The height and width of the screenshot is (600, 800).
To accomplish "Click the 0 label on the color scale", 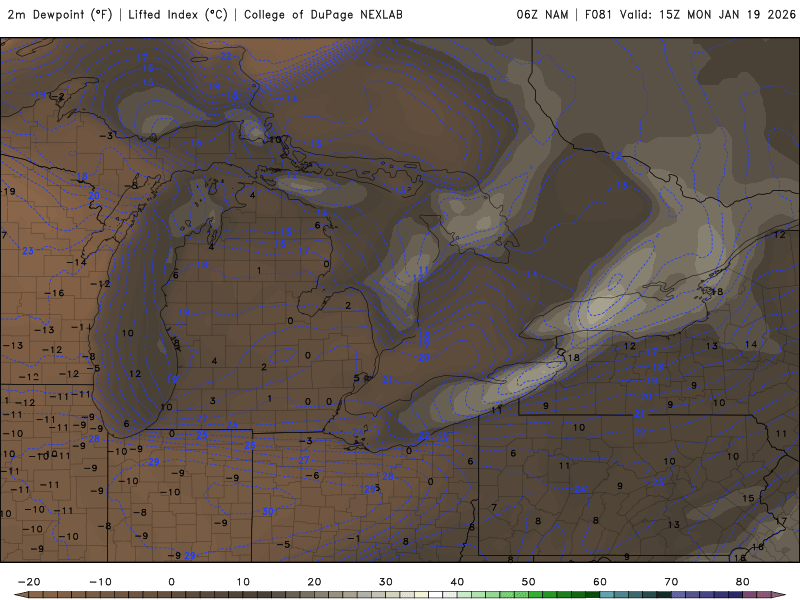I will tap(171, 582).
